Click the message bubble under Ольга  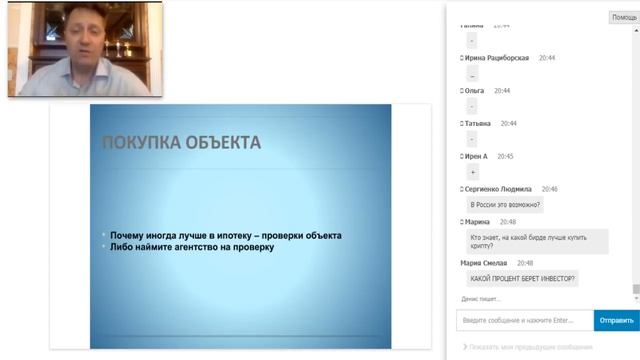click(x=472, y=107)
